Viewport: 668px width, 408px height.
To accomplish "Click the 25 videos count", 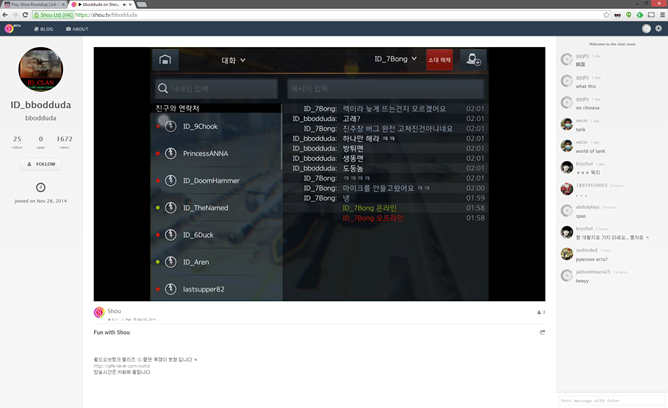I will coord(17,142).
